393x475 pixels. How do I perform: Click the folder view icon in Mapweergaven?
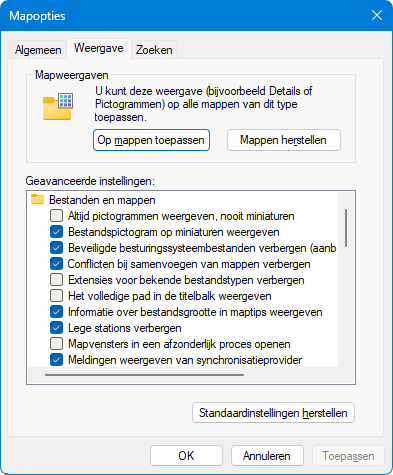(x=58, y=106)
